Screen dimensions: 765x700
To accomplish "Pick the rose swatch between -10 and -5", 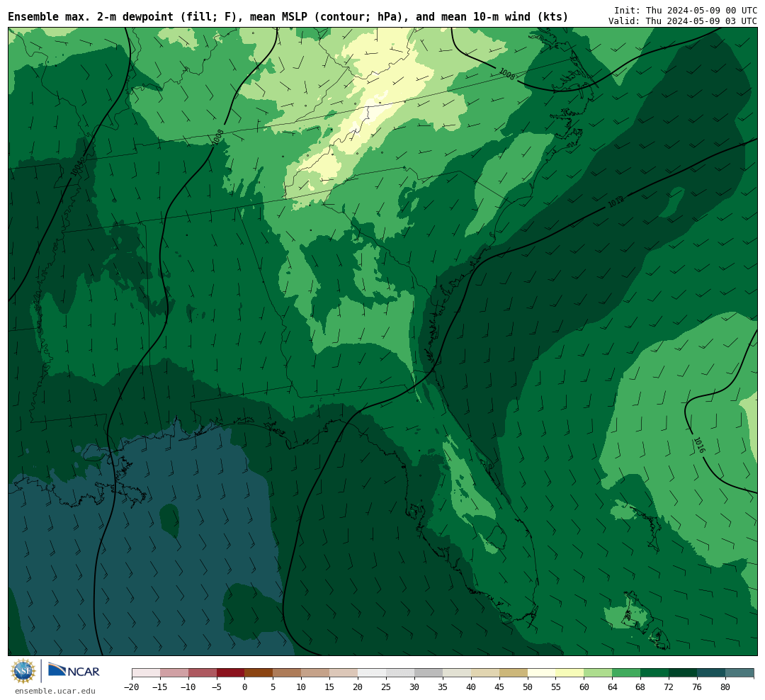I will pos(203,673).
